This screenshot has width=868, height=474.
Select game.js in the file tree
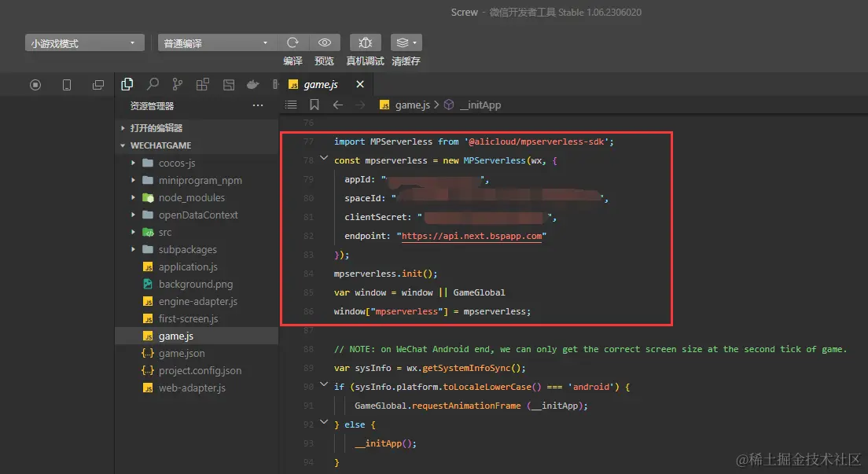click(x=197, y=336)
